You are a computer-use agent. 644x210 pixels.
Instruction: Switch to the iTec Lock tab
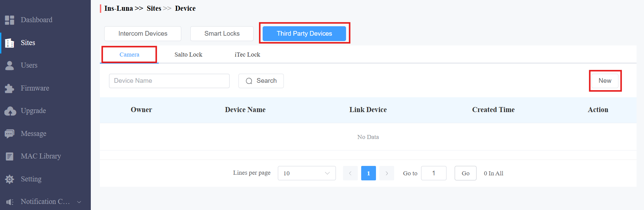point(247,55)
